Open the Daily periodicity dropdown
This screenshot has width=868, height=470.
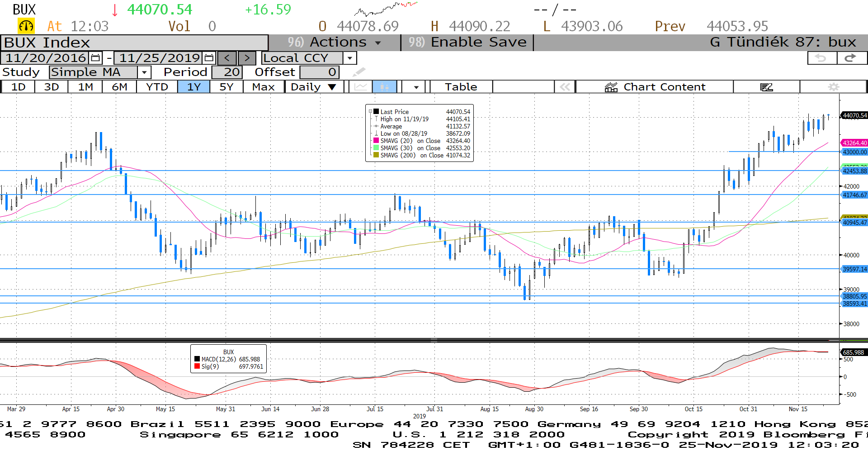314,87
